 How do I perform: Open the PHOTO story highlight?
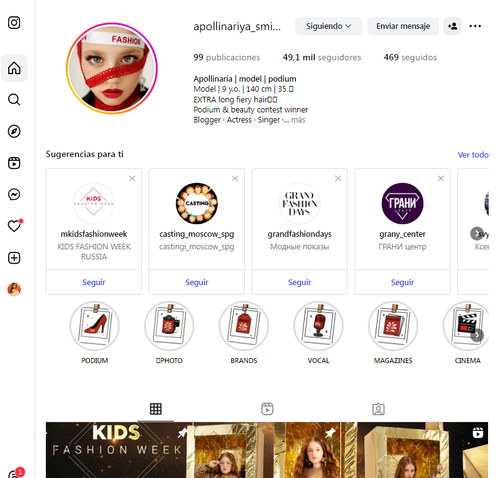(169, 326)
